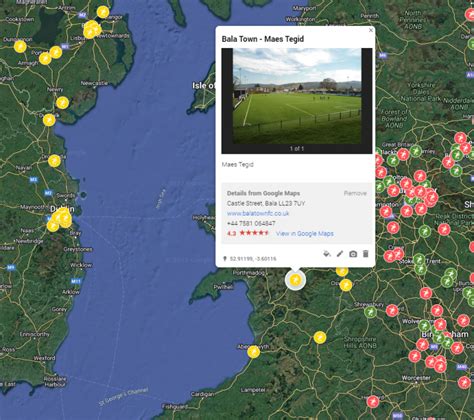Click the Bala Town - Maes Tegid title
The height and width of the screenshot is (420, 474).
click(263, 39)
